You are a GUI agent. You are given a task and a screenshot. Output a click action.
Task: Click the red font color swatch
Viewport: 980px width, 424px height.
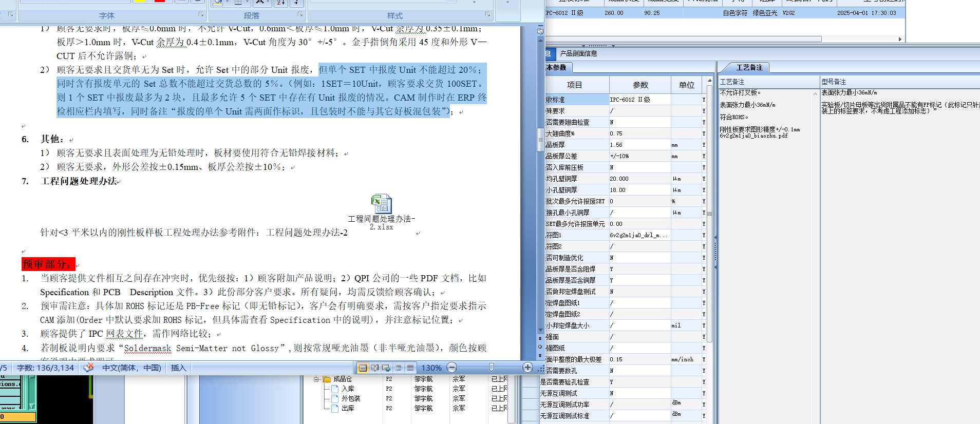pyautogui.click(x=160, y=2)
